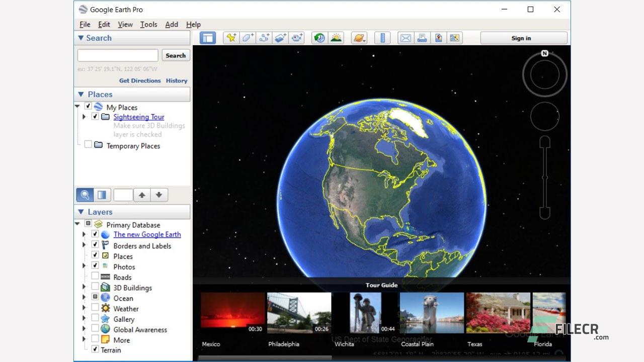Click the Global Awareness globe icon
This screenshot has width=644, height=362.
pyautogui.click(x=105, y=329)
